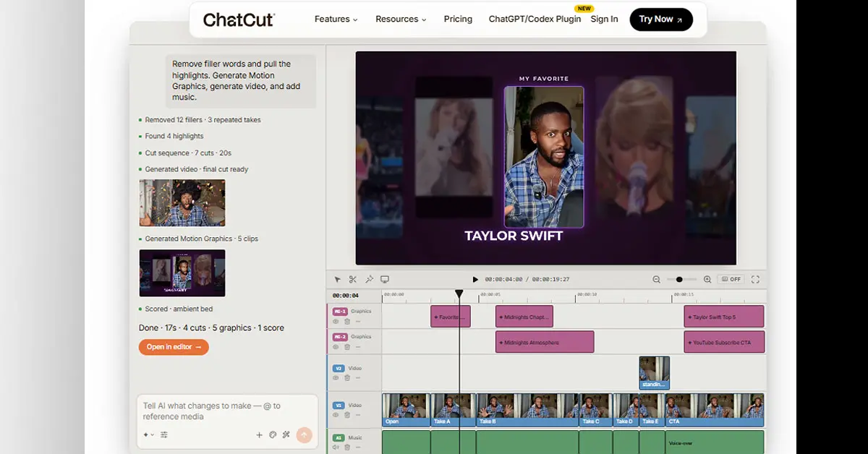Click Sign In
The image size is (868, 454).
604,20
